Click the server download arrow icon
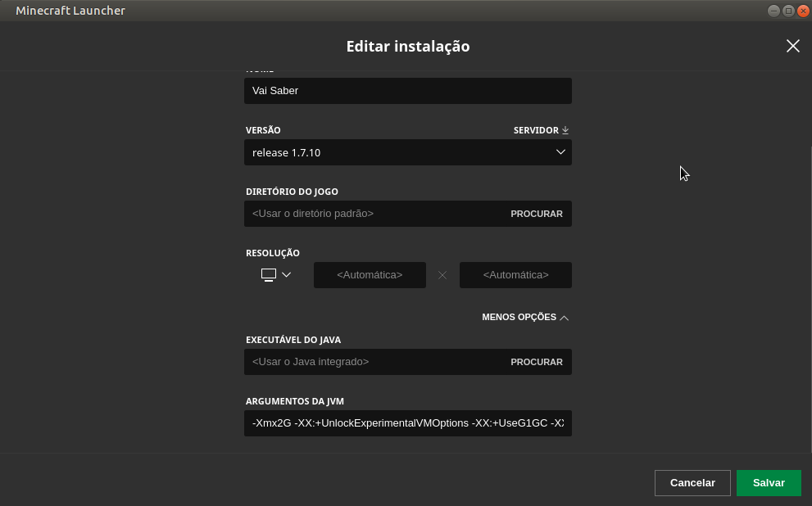Image resolution: width=812 pixels, height=506 pixels. (x=565, y=130)
